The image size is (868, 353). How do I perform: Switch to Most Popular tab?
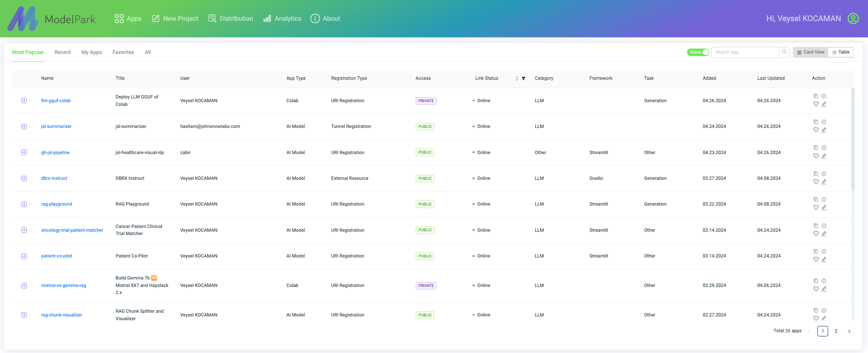[28, 52]
